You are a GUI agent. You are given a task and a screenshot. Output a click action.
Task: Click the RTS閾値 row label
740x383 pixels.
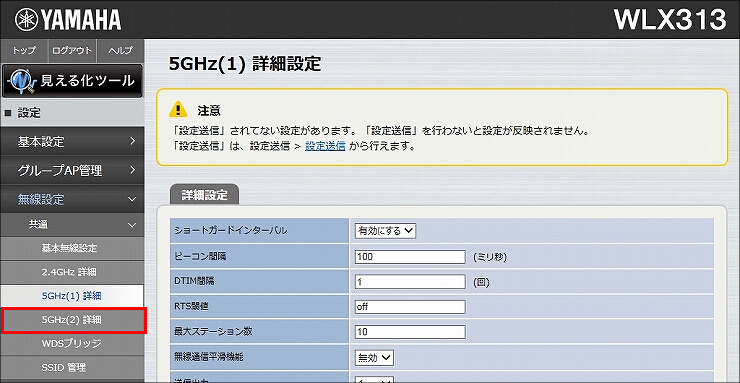pos(191,307)
